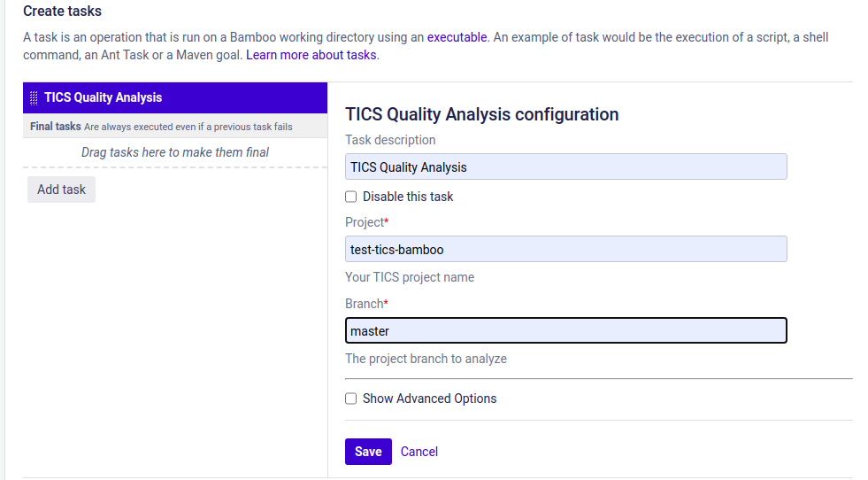Click into the Project name field
Screen dimensions: 868x480
tap(565, 249)
